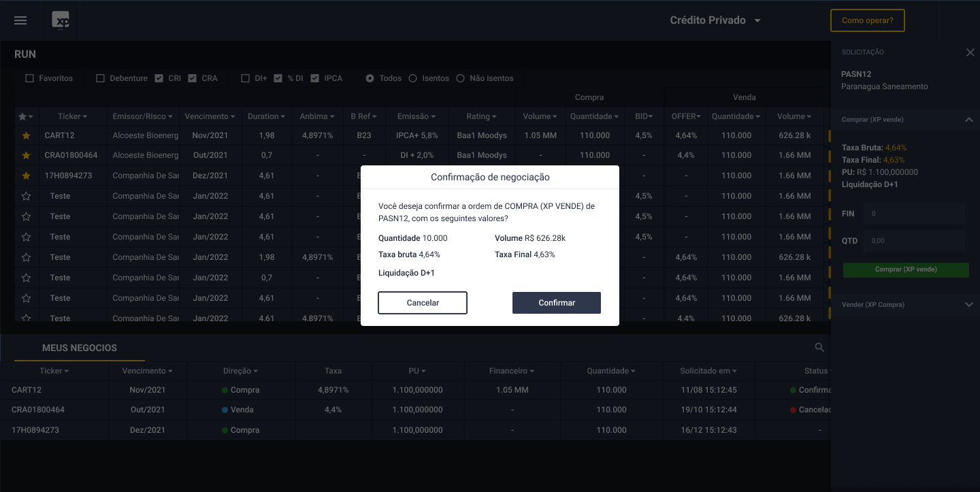
Task: Expand the Vender (XP Compra) section
Action: point(969,305)
